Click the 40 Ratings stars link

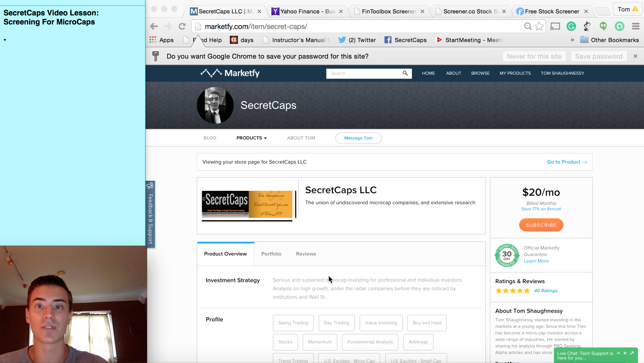coord(545,291)
